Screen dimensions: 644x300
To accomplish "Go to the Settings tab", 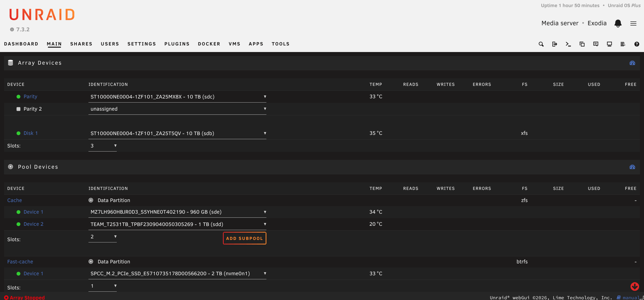I will [x=142, y=44].
